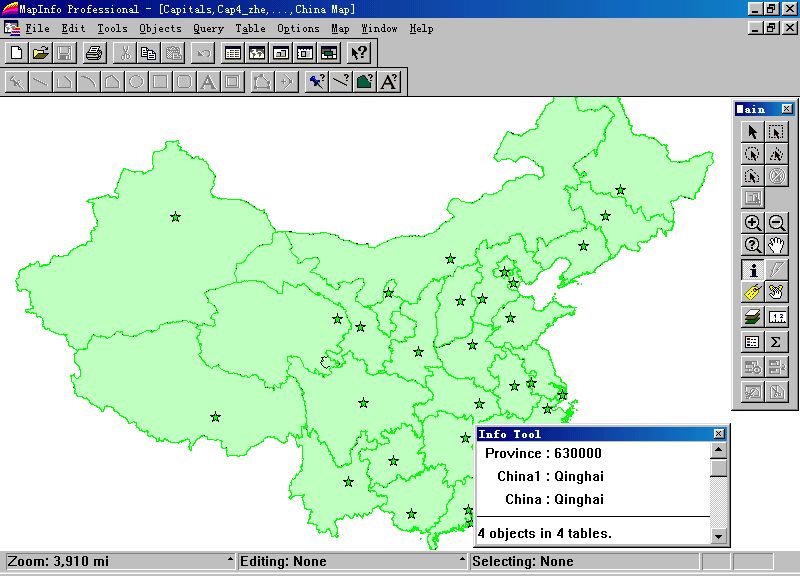Click the Print icon in toolbar
This screenshot has height=581, width=800.
[93, 53]
